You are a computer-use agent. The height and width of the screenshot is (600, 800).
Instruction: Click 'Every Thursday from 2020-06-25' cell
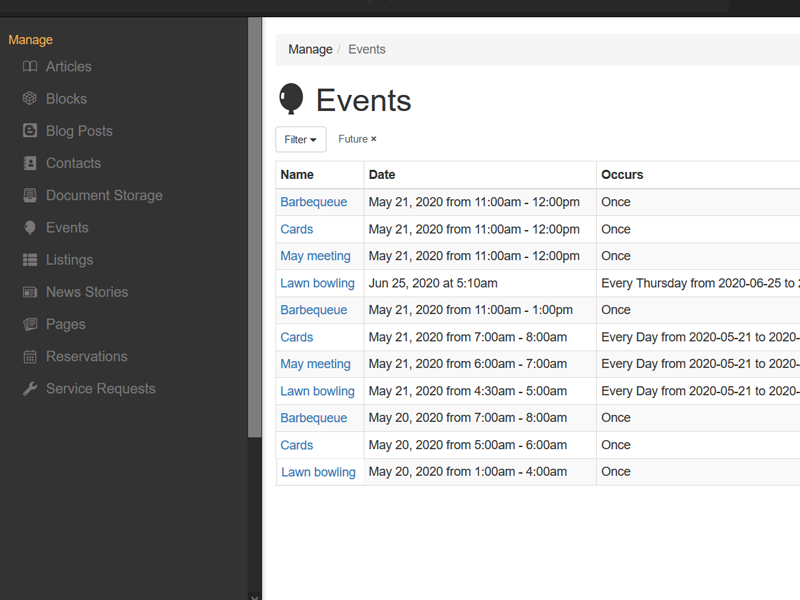click(x=698, y=283)
